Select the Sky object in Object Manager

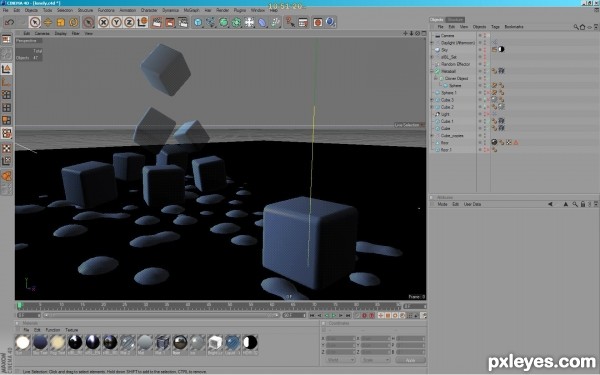point(444,50)
